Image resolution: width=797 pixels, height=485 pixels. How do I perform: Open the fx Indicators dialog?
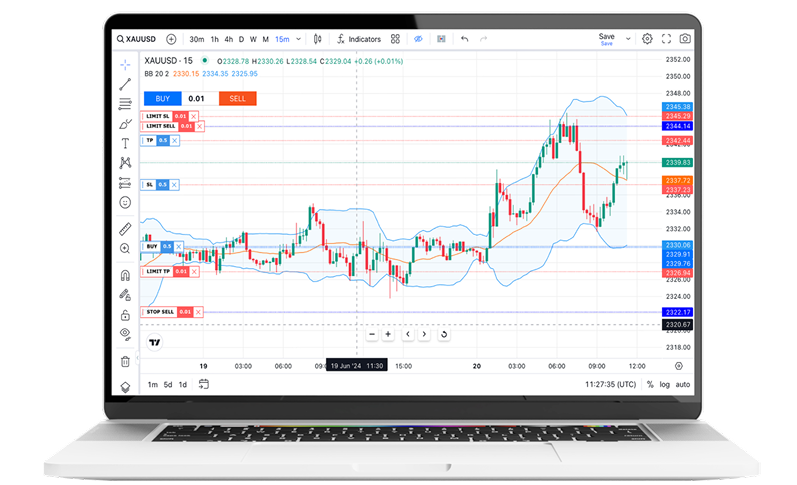(x=359, y=39)
